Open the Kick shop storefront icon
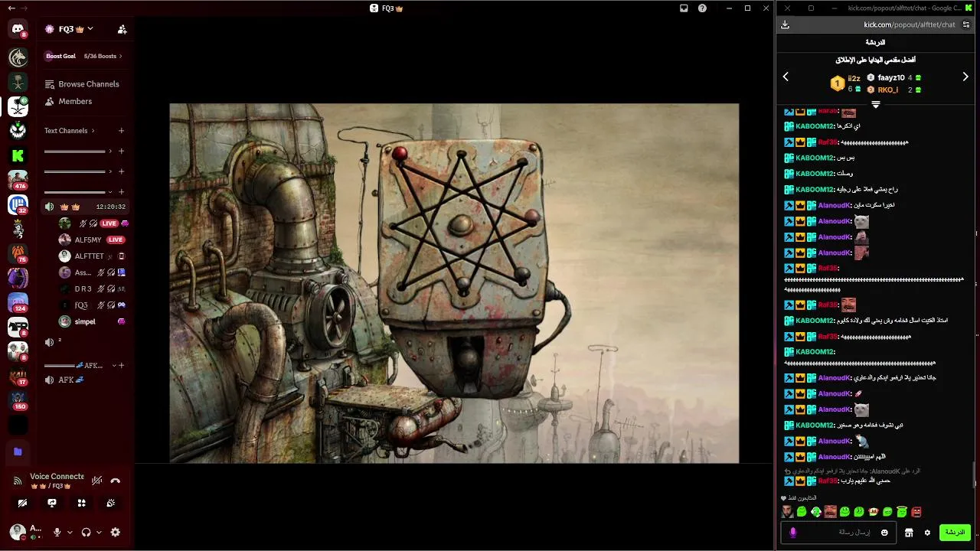This screenshot has width=980, height=551. point(909,532)
